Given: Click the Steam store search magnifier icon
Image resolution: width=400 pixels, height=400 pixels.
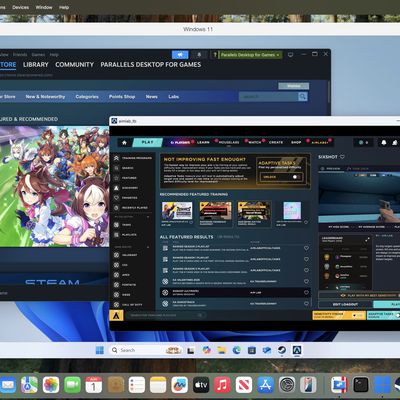Looking at the screenshot, I should click(x=302, y=97).
